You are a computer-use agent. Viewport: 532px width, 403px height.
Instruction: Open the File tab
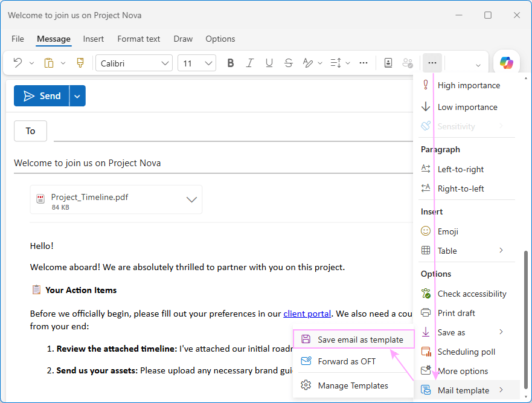18,39
